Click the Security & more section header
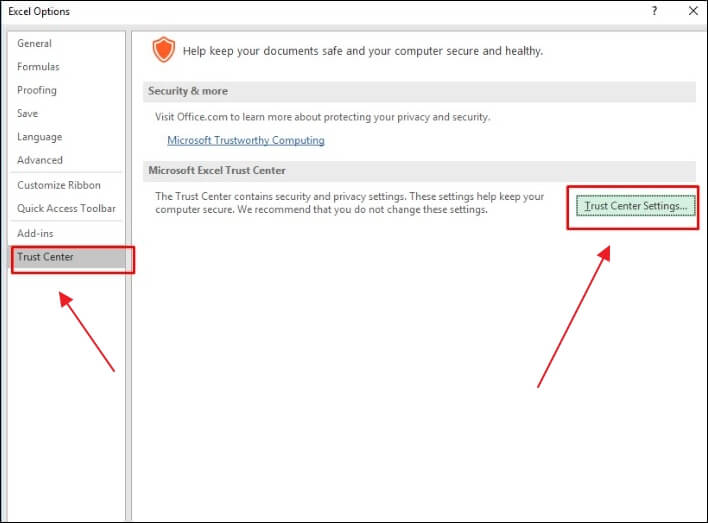This screenshot has height=523, width=708. pyautogui.click(x=188, y=91)
